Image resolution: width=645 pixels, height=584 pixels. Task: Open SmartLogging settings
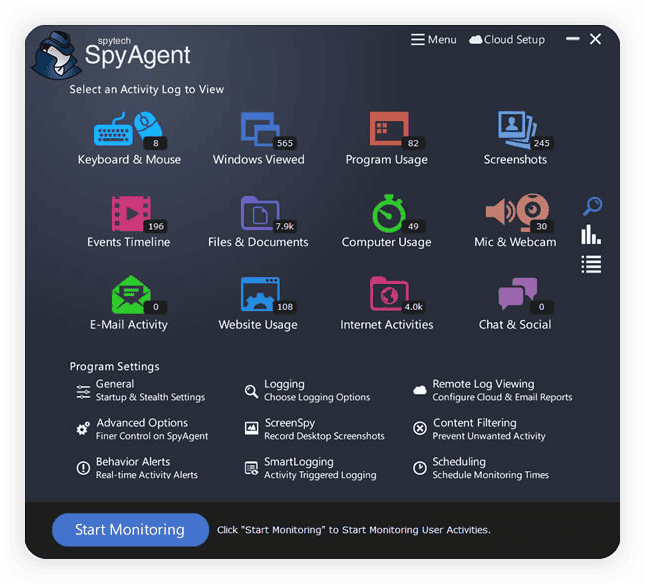310,468
